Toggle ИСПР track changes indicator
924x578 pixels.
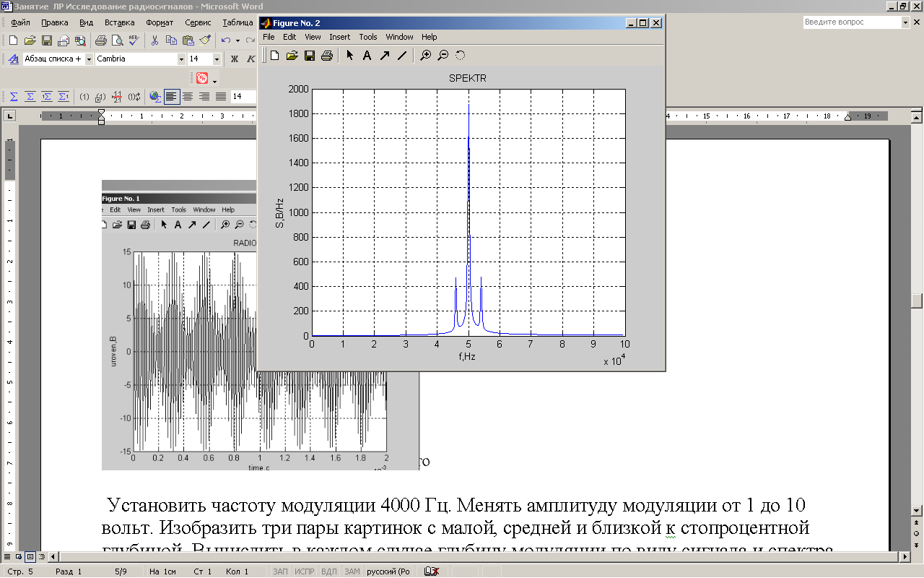click(x=304, y=571)
